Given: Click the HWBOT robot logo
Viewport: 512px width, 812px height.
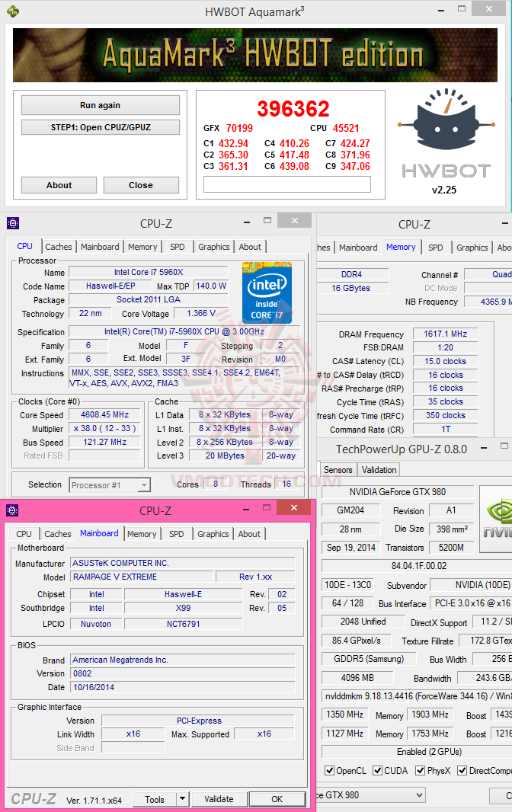Looking at the screenshot, I should coord(446,119).
